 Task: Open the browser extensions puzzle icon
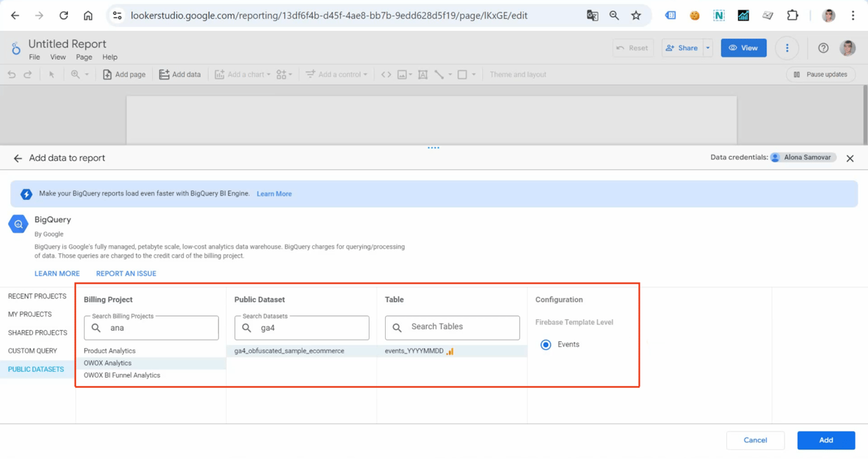792,15
